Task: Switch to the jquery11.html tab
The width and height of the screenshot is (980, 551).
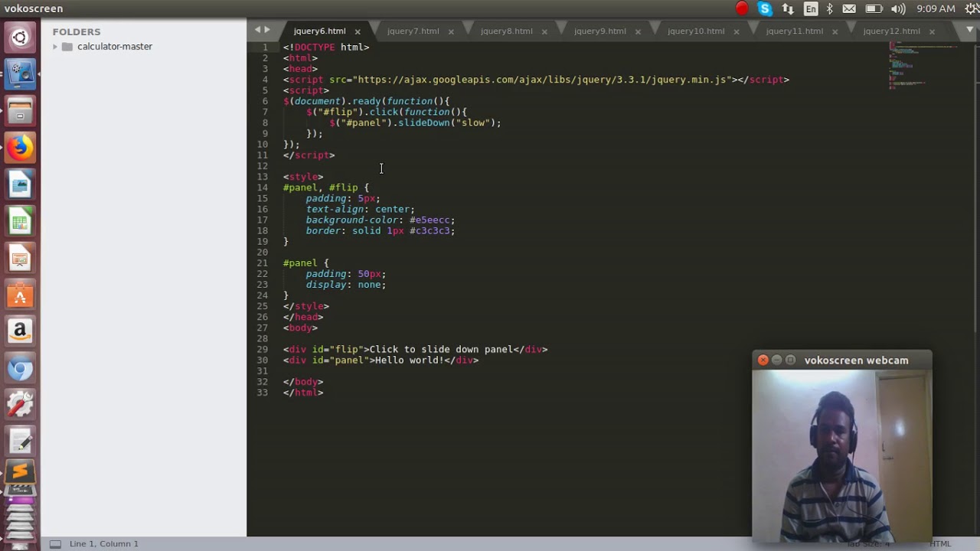Action: coord(794,31)
